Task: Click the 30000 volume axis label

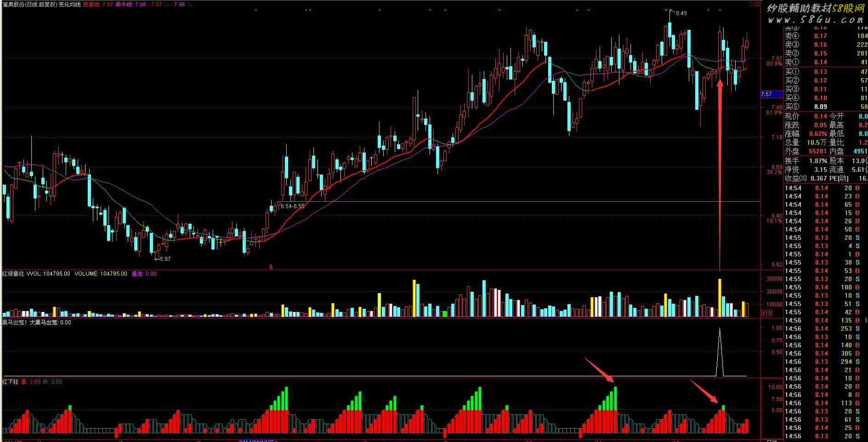Action: pos(774,279)
